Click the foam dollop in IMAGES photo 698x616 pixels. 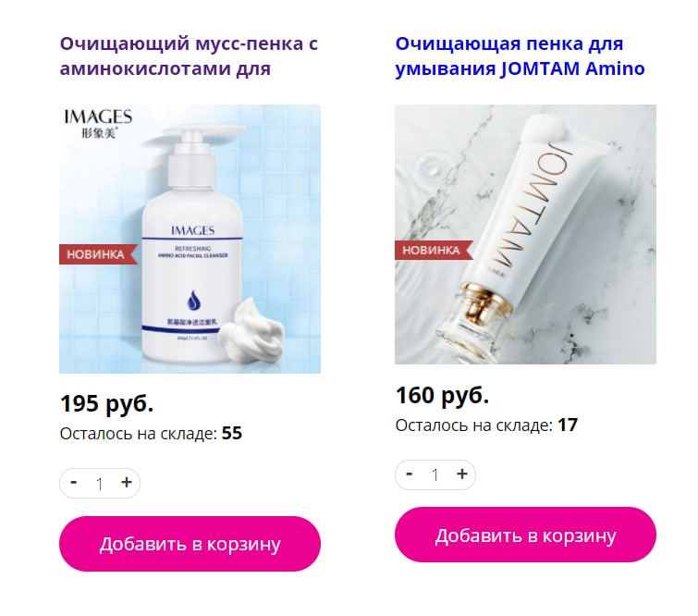pos(251,327)
